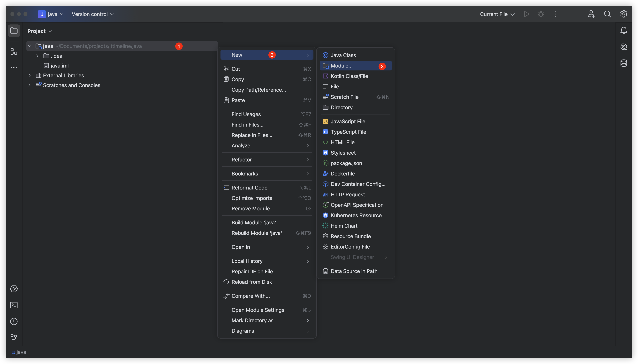Open the Git tool window icon
Screen dimensions: 638x364
click(x=14, y=338)
